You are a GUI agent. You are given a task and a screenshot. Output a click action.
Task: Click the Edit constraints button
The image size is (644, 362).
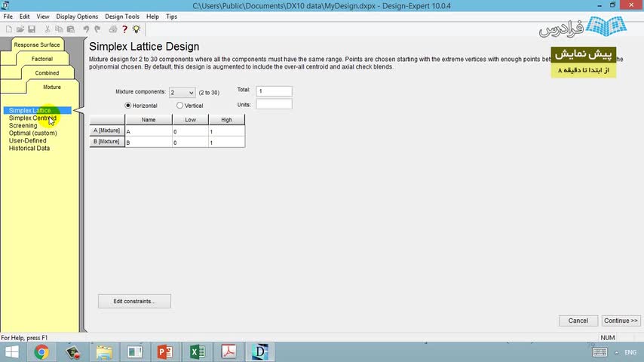(x=134, y=301)
